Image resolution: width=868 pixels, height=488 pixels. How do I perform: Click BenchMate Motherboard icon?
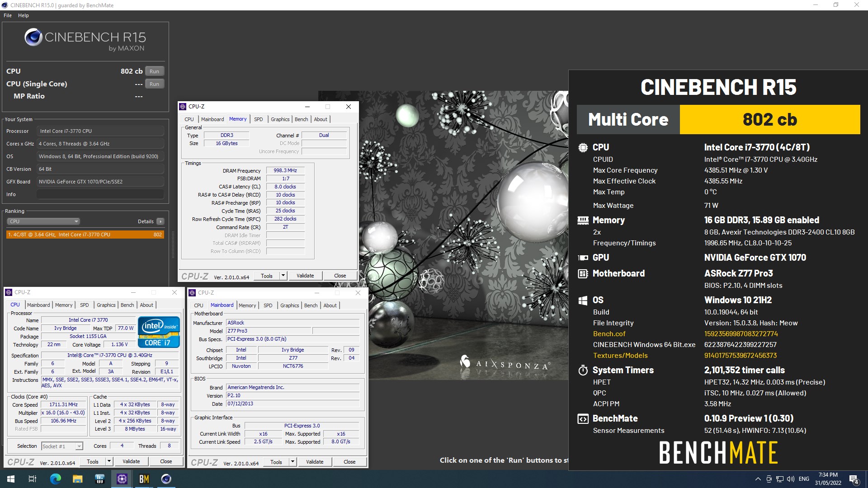click(583, 273)
